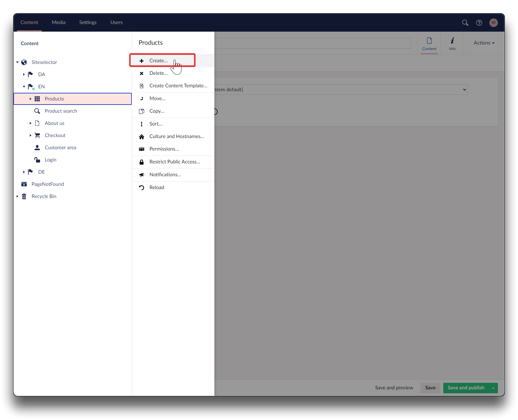The image size is (518, 420).
Task: Click the Recycle Bin trash icon
Action: 24,196
